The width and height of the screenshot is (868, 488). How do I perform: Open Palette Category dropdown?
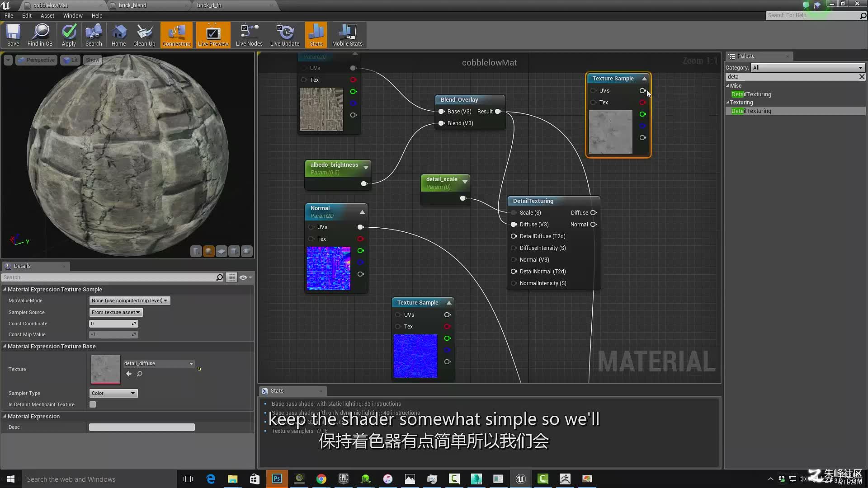[808, 67]
